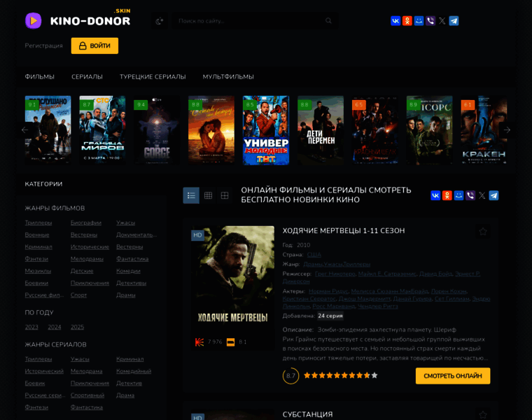This screenshot has height=420, width=532.
Task: Open the Кракен poster
Action: click(x=484, y=130)
